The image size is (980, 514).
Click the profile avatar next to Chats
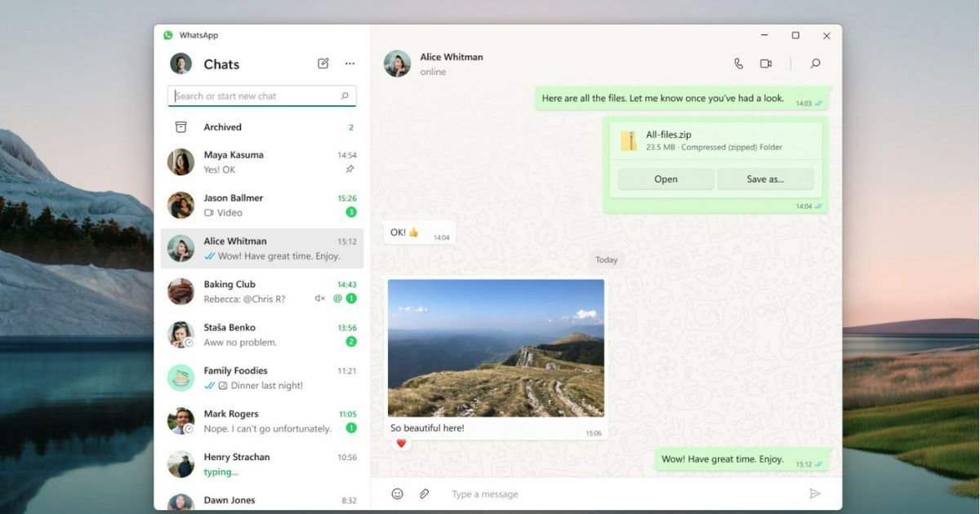click(180, 64)
